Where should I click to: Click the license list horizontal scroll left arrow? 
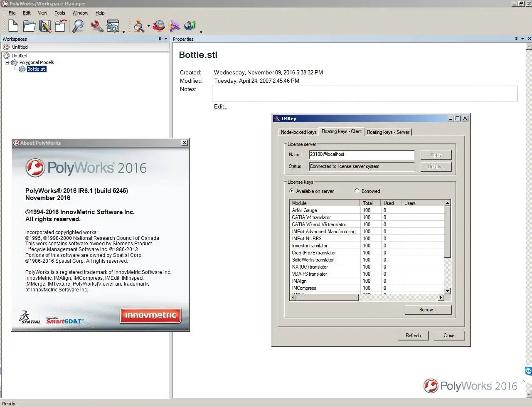click(293, 298)
